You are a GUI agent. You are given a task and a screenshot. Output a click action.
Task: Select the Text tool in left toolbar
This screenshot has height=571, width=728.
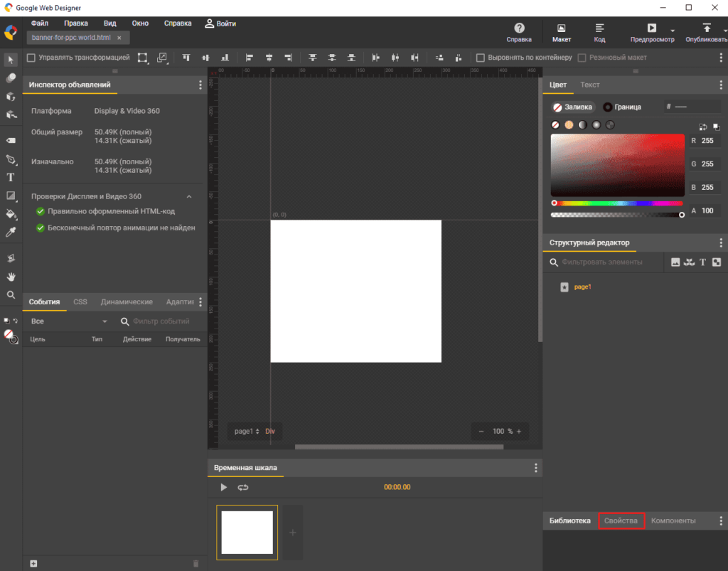point(11,177)
